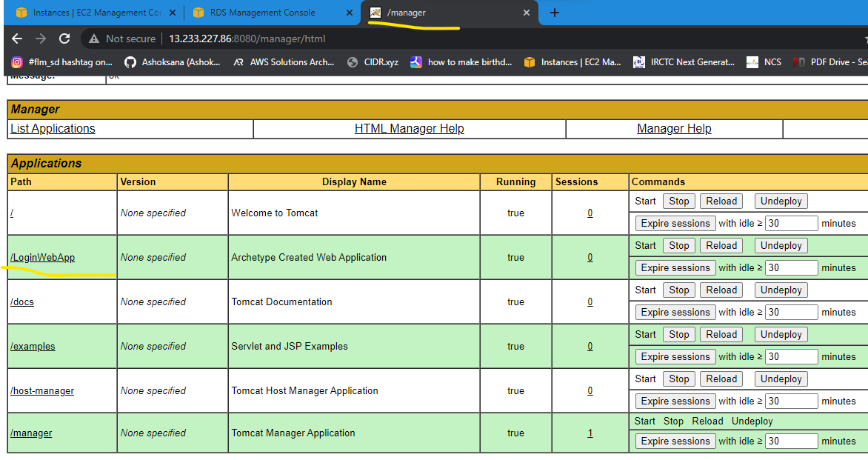Stop the Tomcat Documentation application
The image size is (868, 460).
(x=678, y=290)
